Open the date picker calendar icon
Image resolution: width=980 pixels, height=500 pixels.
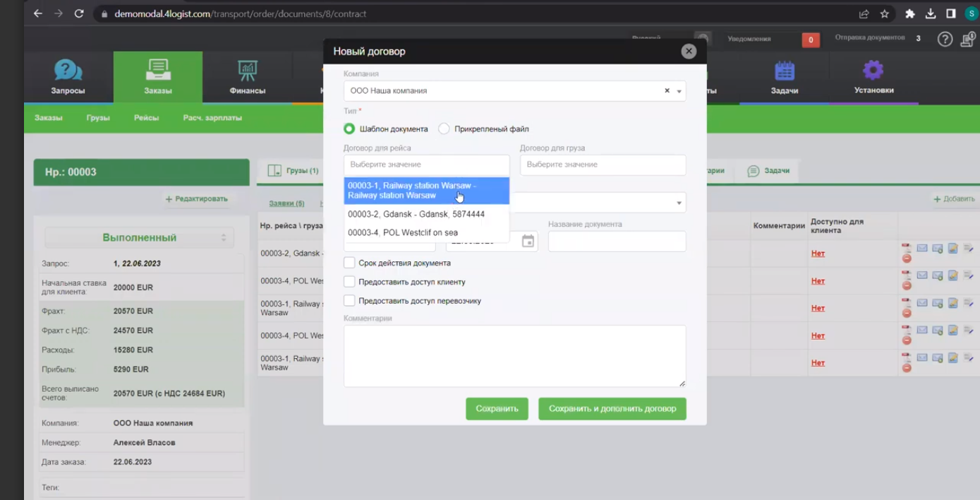coord(528,242)
